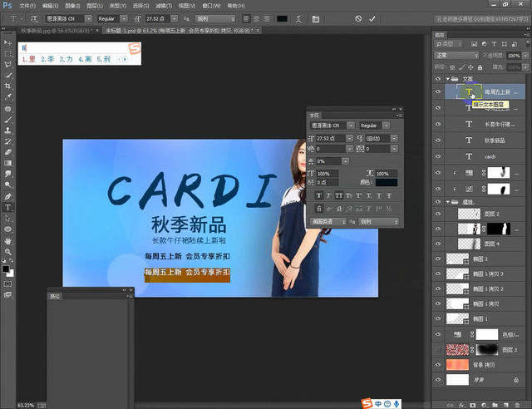The image size is (532, 409).
Task: Select the Clone Stamp tool
Action: (7, 131)
